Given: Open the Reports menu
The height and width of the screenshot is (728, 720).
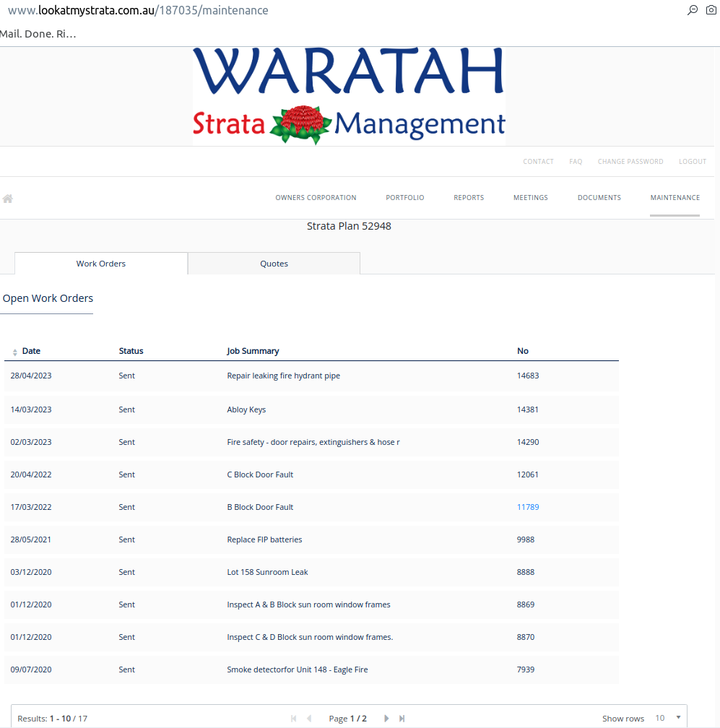Looking at the screenshot, I should (x=469, y=198).
